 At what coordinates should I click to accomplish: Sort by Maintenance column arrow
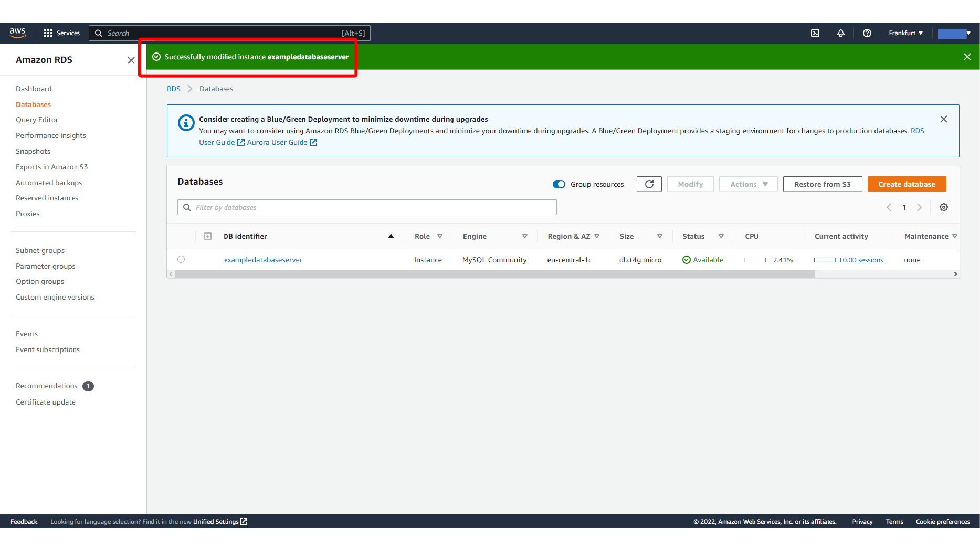point(955,236)
